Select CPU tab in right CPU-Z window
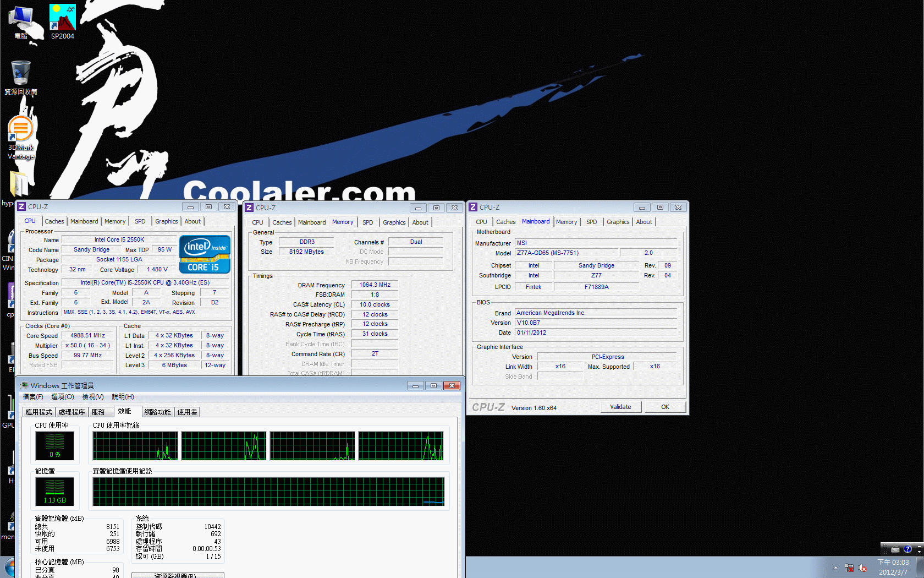924x578 pixels. [481, 222]
